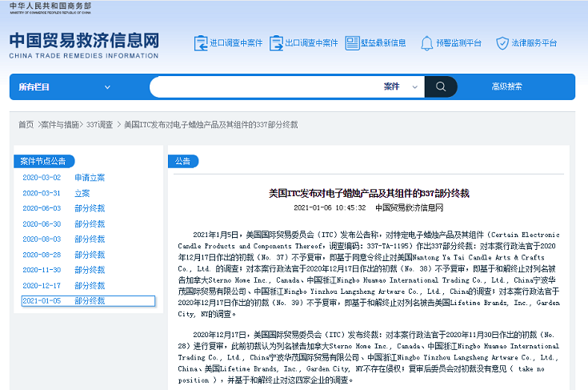The height and width of the screenshot is (390, 588).
Task: Open 2020-11-30 部分终裁 entry
Action: (x=64, y=270)
